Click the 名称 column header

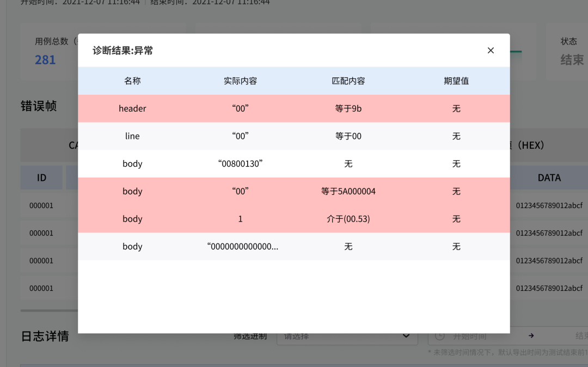pos(132,81)
